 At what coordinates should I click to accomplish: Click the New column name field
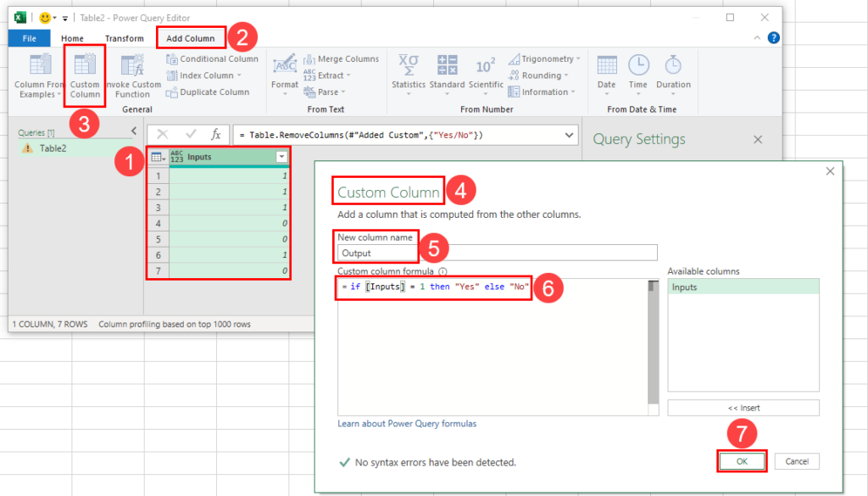(x=497, y=253)
